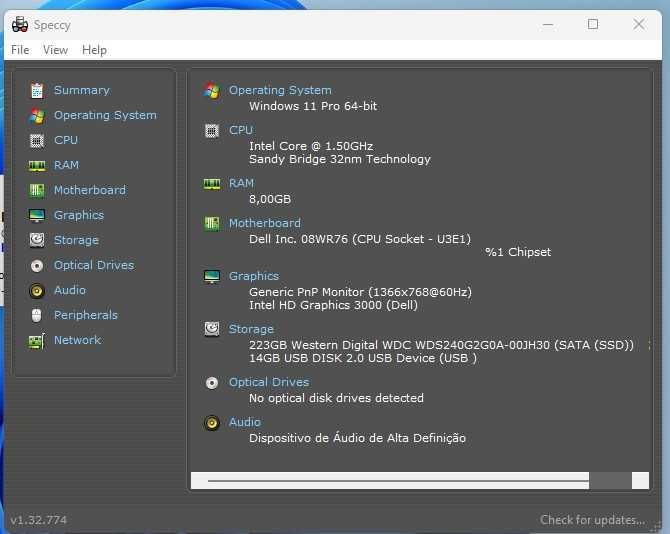
Task: Open Storage section from sidebar
Action: coord(76,240)
